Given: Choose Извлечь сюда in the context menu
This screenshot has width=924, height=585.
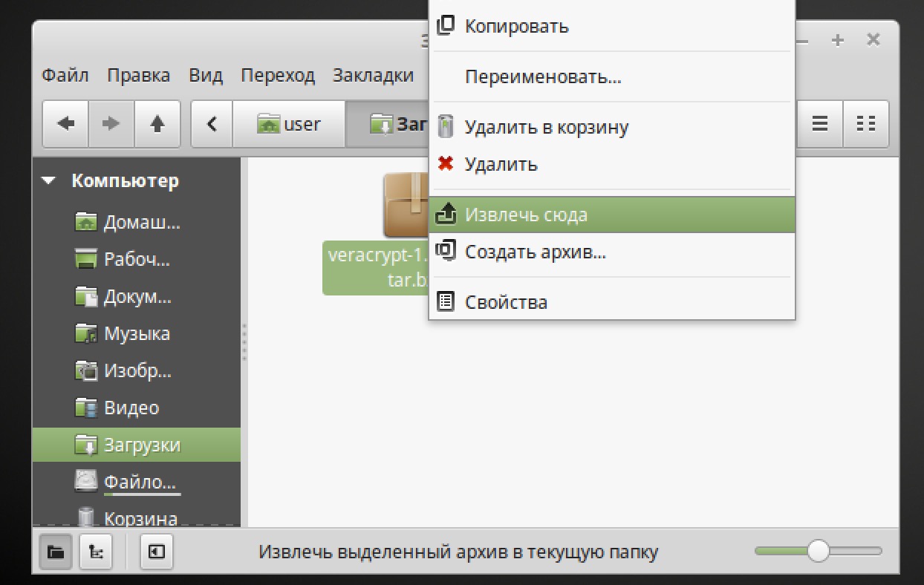Looking at the screenshot, I should 612,215.
